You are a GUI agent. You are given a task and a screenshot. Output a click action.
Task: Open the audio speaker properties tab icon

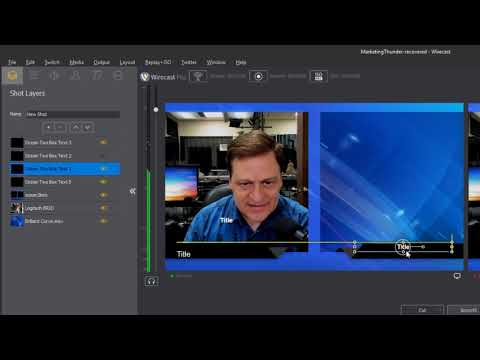click(55, 75)
